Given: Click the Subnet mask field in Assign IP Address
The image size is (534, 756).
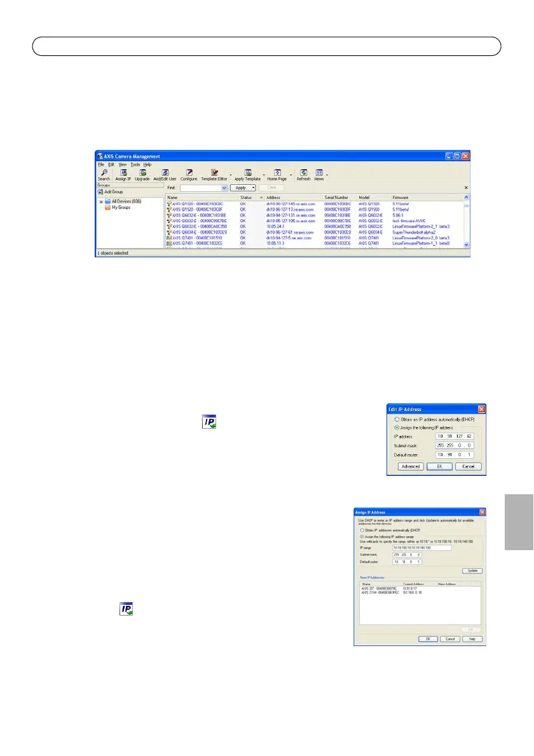Looking at the screenshot, I should click(407, 555).
